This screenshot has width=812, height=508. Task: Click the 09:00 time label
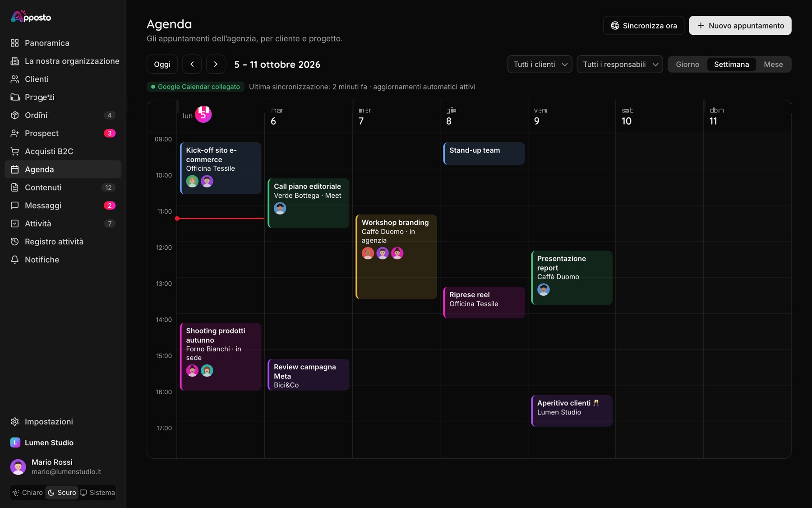pyautogui.click(x=163, y=139)
